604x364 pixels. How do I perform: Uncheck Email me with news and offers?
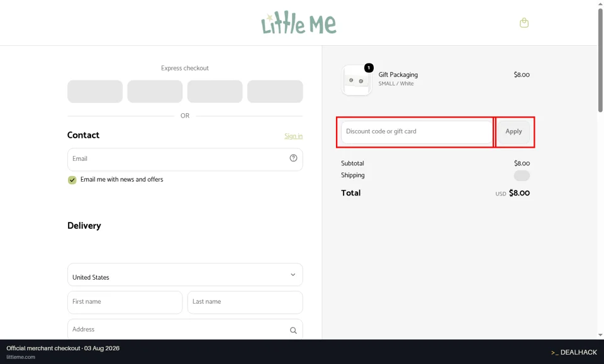click(72, 180)
